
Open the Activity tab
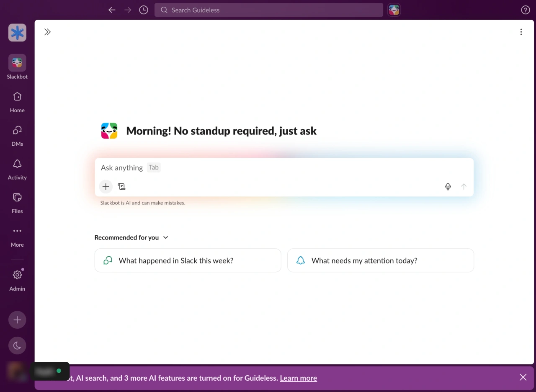click(x=17, y=169)
